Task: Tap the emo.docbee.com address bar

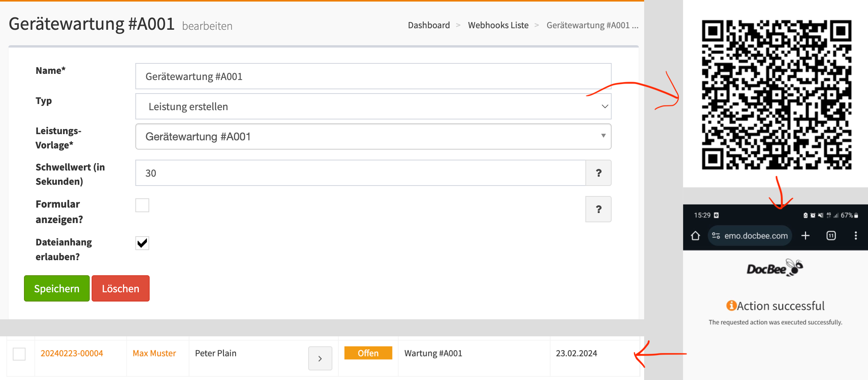Action: [750, 235]
